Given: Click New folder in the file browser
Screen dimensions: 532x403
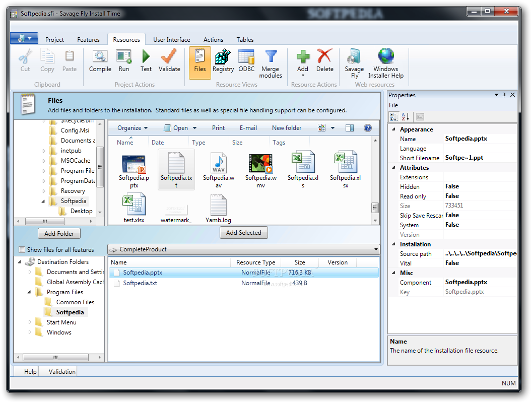Looking at the screenshot, I should (x=286, y=128).
